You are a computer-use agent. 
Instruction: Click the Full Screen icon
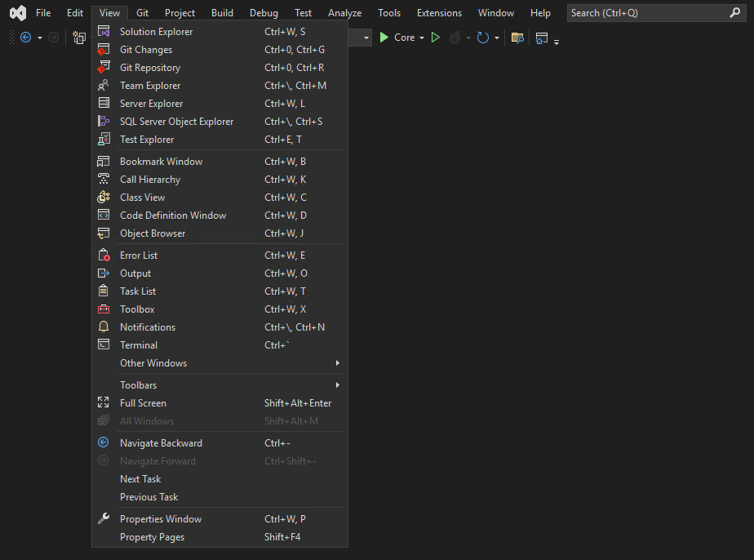click(104, 402)
